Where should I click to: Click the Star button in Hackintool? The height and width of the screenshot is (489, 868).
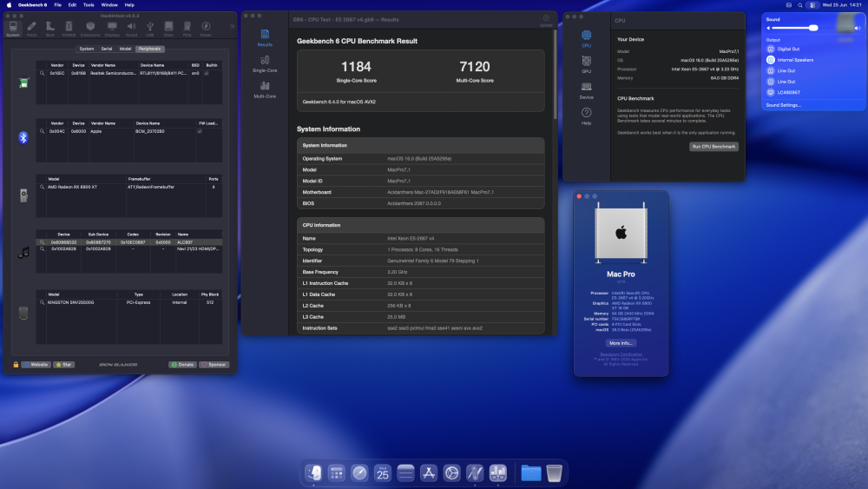click(x=63, y=365)
